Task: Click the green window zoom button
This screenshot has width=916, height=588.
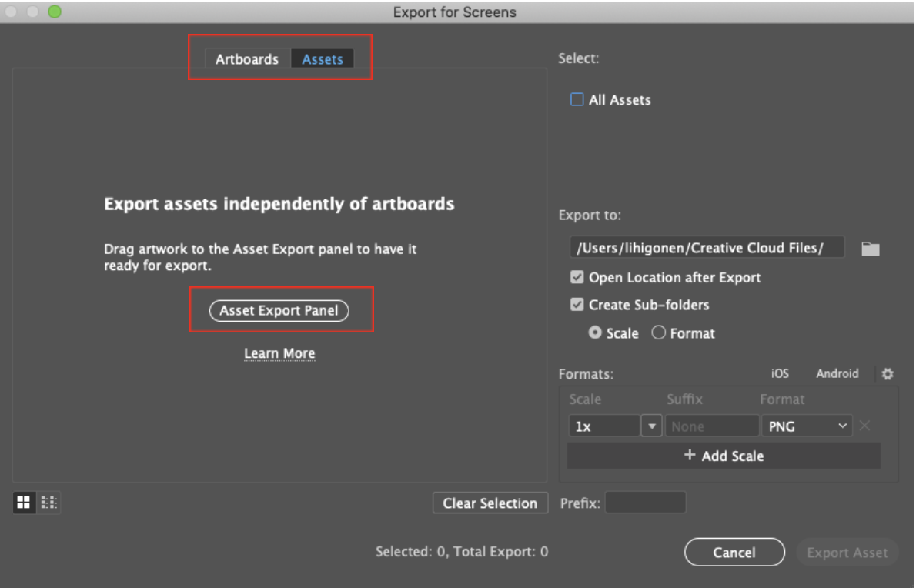Action: point(55,12)
